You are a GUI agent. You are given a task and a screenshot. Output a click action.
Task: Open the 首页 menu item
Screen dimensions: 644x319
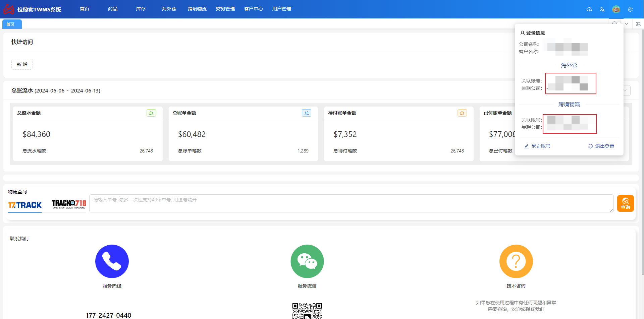(x=85, y=9)
